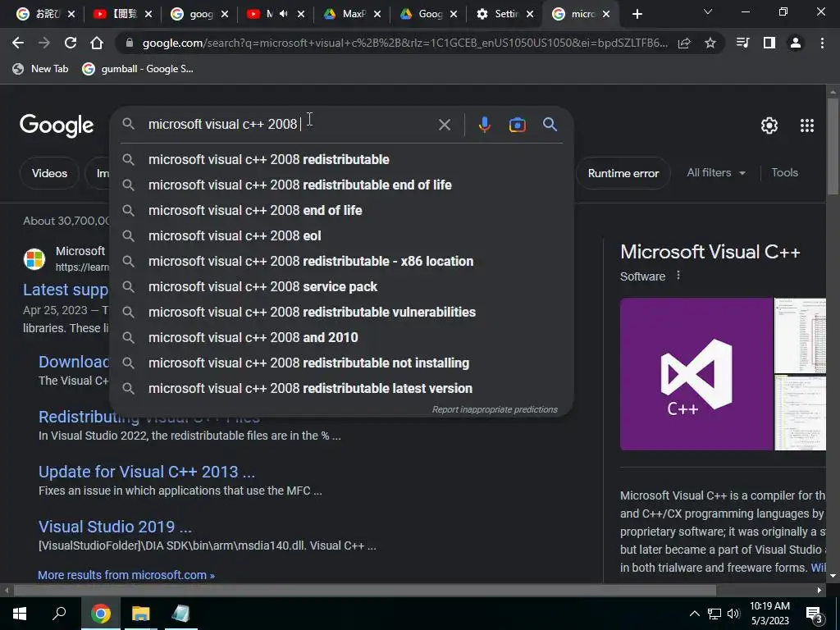
Task: Toggle the Chrome side panel icon
Action: pos(769,43)
